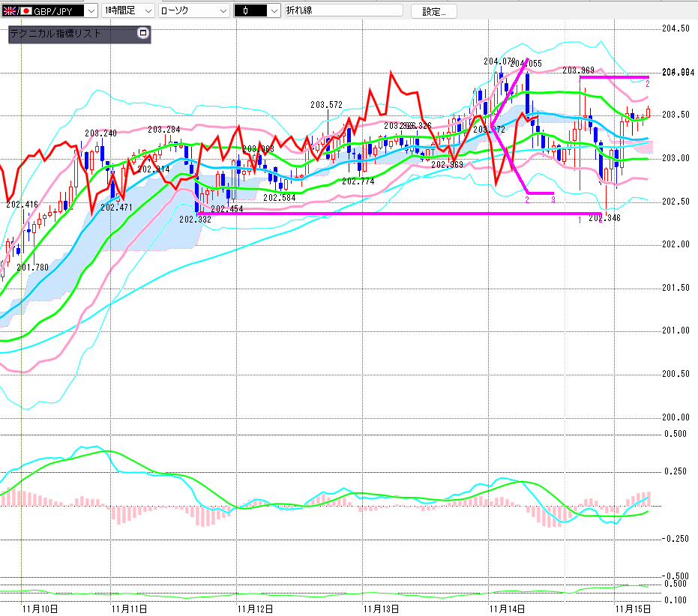698x616 pixels.
Task: Open the ローソク chart type dropdown
Action: point(223,10)
